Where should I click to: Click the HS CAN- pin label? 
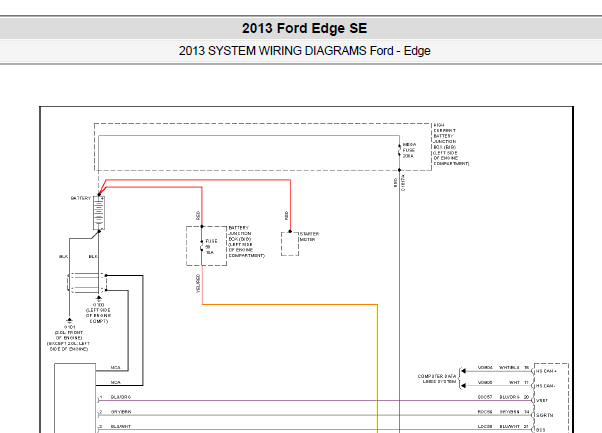point(546,386)
